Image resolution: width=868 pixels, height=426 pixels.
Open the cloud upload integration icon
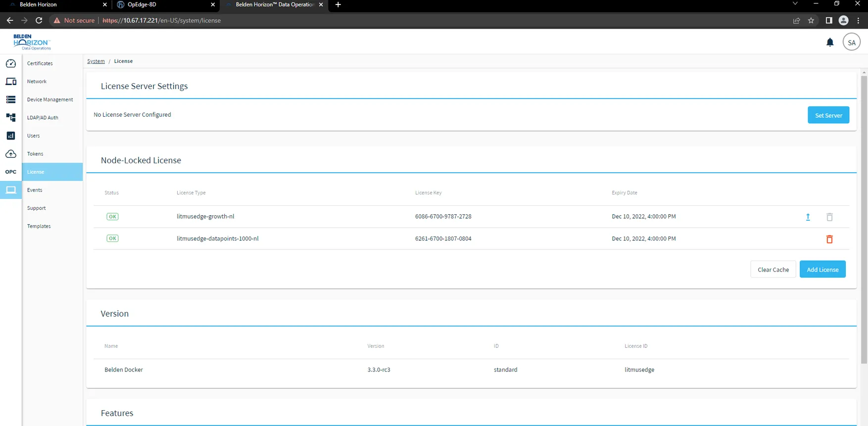tap(11, 154)
